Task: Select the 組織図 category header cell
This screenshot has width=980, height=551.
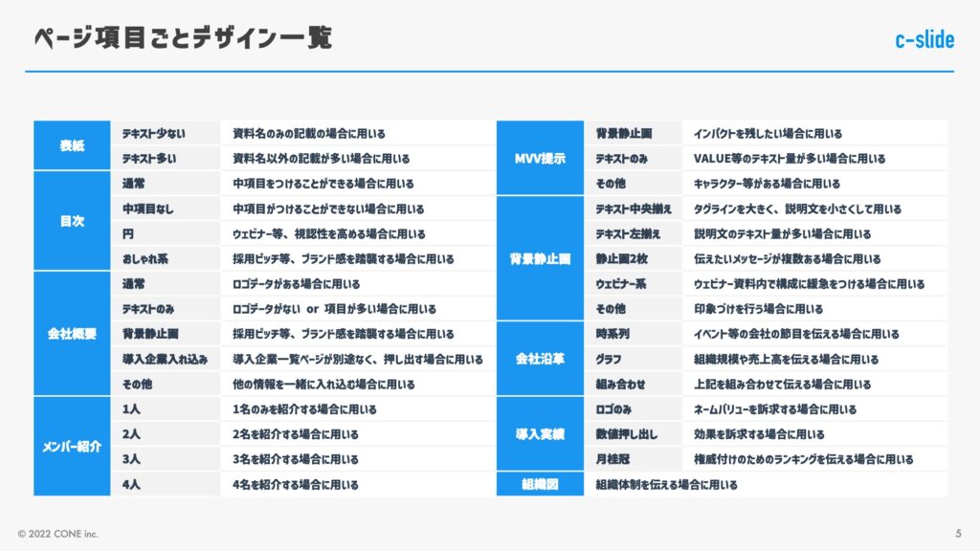Action: click(540, 484)
